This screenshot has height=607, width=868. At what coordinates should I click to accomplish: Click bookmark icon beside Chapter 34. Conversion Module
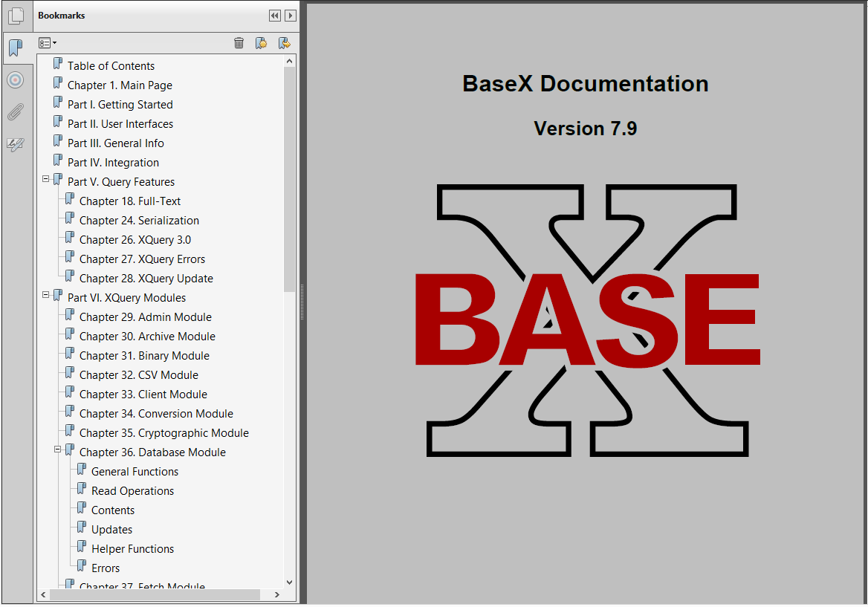coord(69,412)
